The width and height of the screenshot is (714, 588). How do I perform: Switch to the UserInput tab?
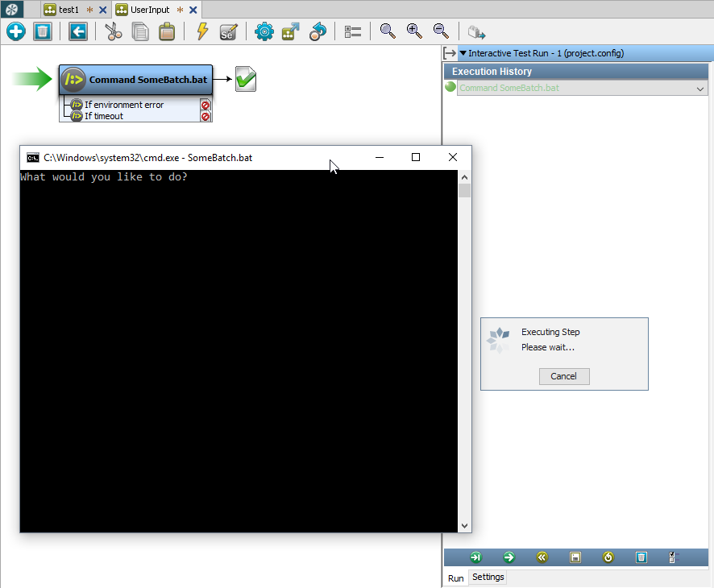coord(149,10)
